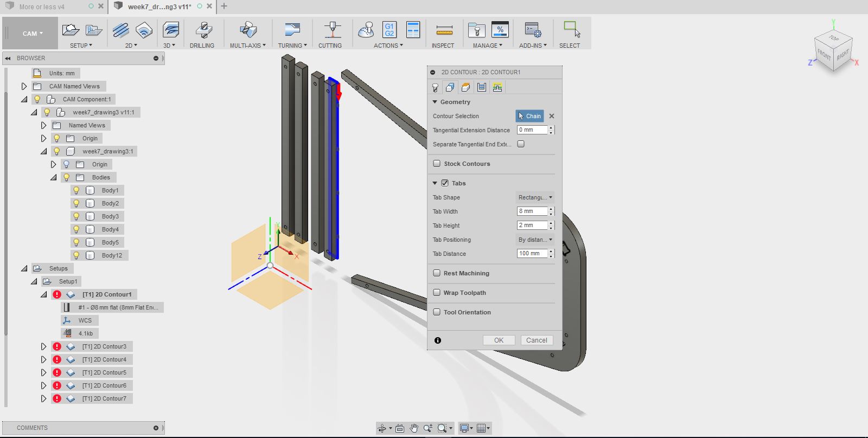The width and height of the screenshot is (868, 438).
Task: Expand the 2D Contour7 operation
Action: (43, 398)
